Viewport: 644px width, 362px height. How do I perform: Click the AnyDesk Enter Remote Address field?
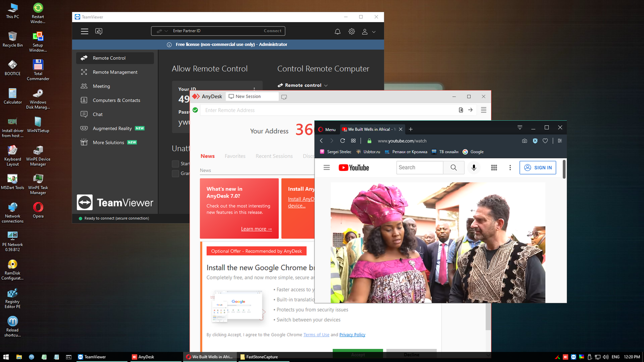(327, 110)
